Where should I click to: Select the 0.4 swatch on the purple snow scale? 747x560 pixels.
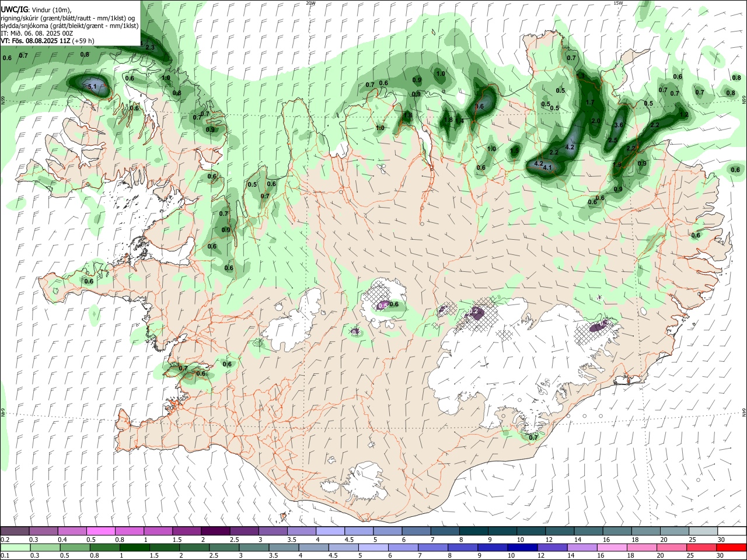[72, 531]
